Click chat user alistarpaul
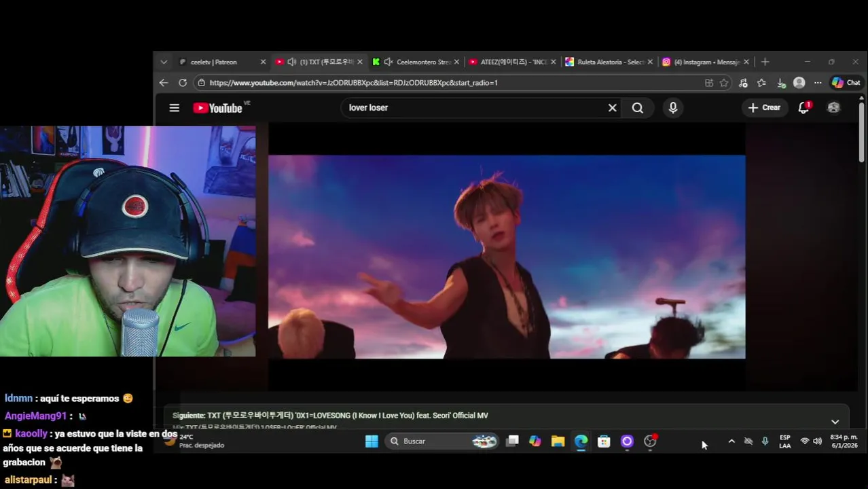 [29, 479]
